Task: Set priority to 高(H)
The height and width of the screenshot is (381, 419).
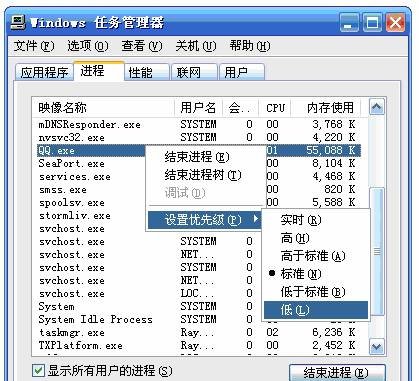Action: point(316,238)
